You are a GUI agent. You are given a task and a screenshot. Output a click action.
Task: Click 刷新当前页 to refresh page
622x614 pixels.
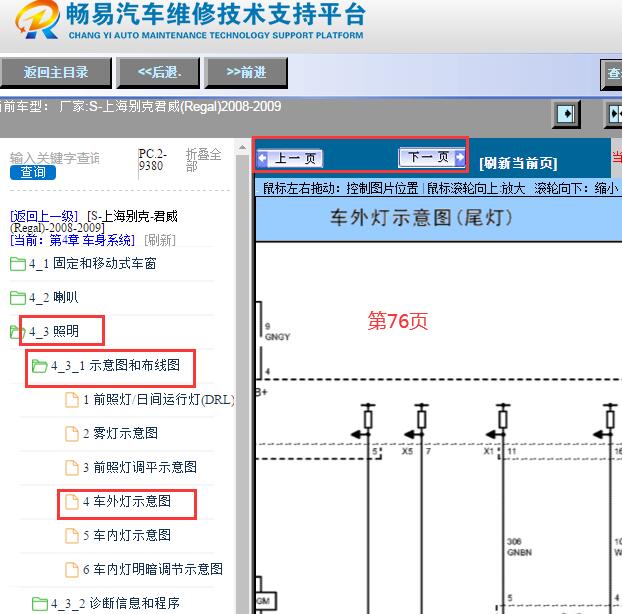518,163
